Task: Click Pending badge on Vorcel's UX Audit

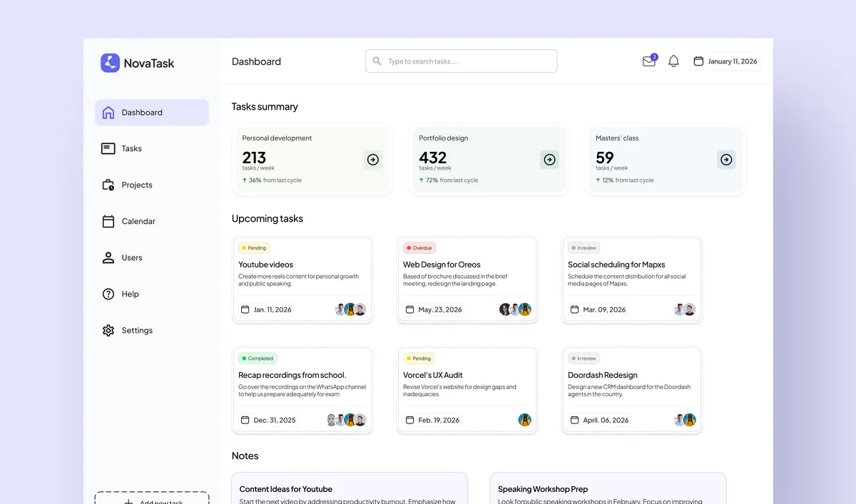Action: click(x=419, y=359)
